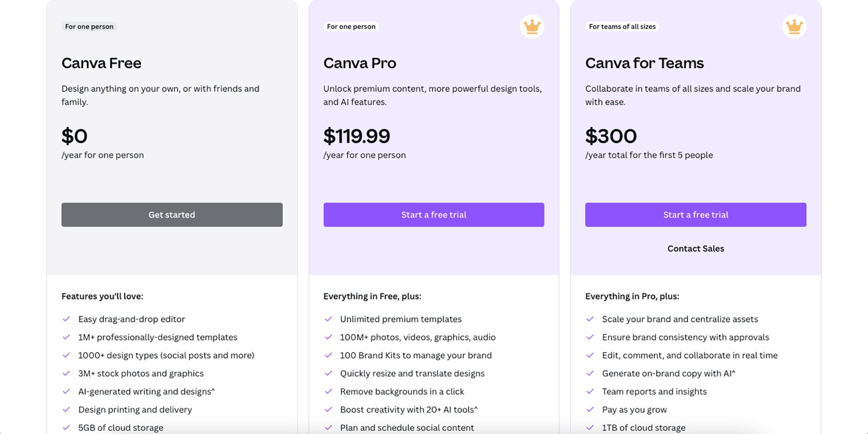Image resolution: width=868 pixels, height=434 pixels.
Task: Click the Everything in Free, plus label
Action: (372, 296)
